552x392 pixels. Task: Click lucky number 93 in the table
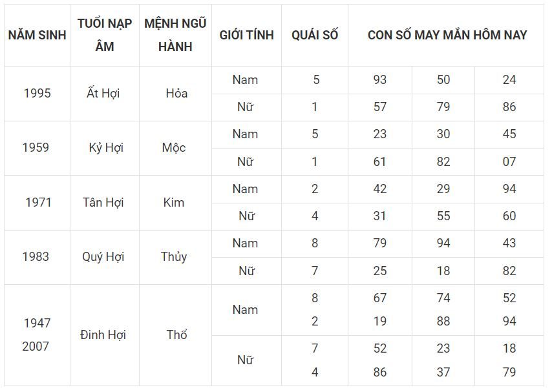pyautogui.click(x=379, y=79)
